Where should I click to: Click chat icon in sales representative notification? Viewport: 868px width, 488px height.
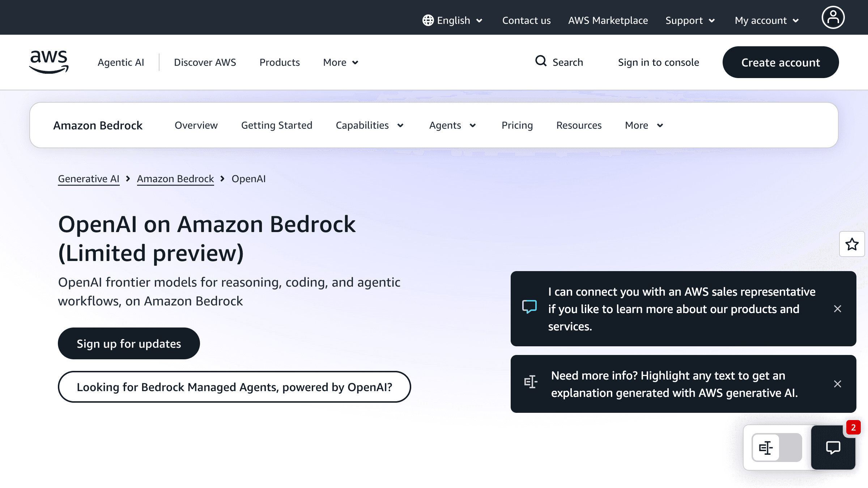click(529, 307)
